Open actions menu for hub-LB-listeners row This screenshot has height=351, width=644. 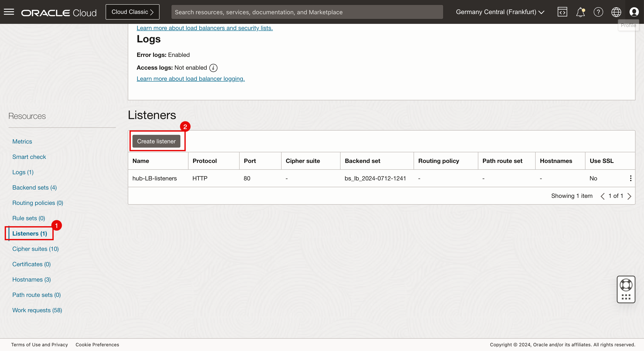click(631, 178)
